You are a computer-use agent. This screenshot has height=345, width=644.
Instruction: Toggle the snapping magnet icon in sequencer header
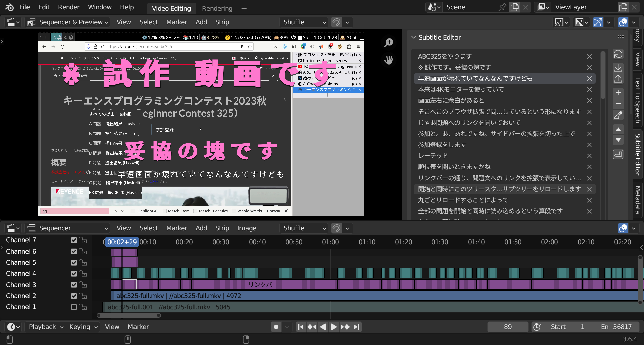[x=336, y=228]
